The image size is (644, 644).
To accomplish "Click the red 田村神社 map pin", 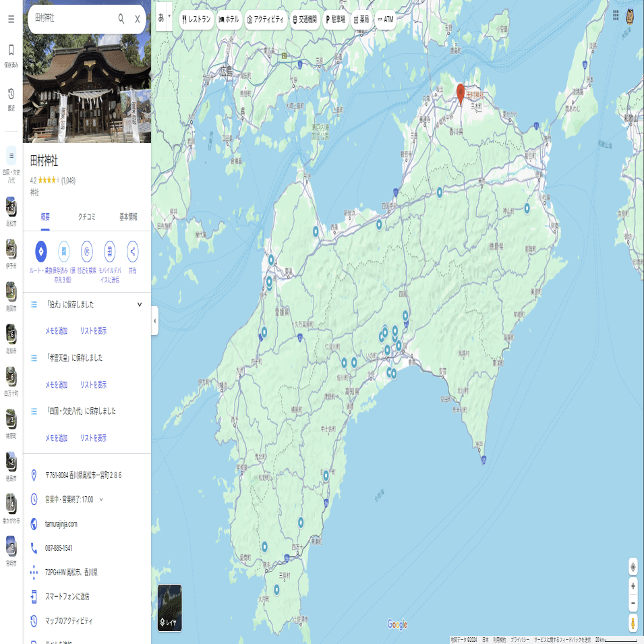I will coord(461,94).
